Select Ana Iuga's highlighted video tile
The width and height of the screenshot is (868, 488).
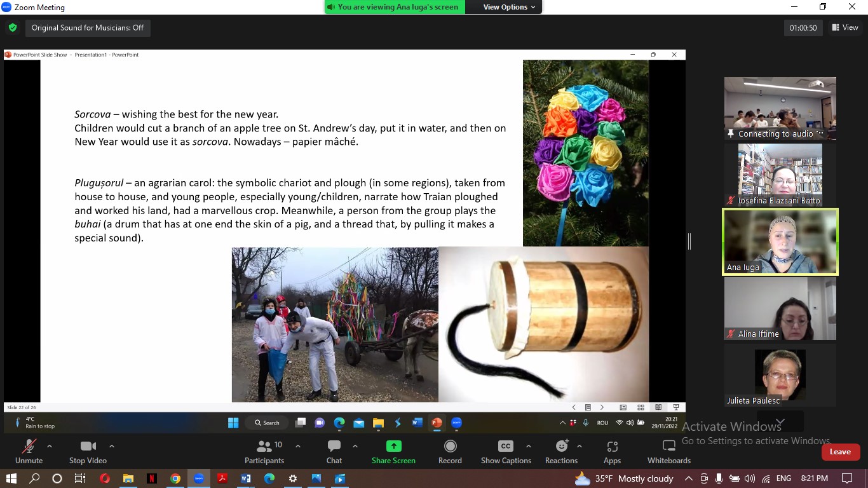coord(780,242)
